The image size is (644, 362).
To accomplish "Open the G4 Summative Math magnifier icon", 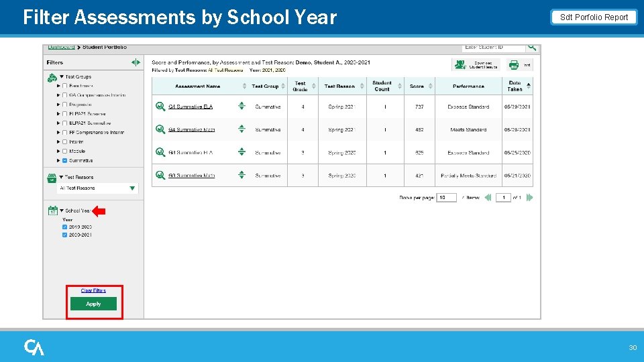I will pyautogui.click(x=160, y=129).
